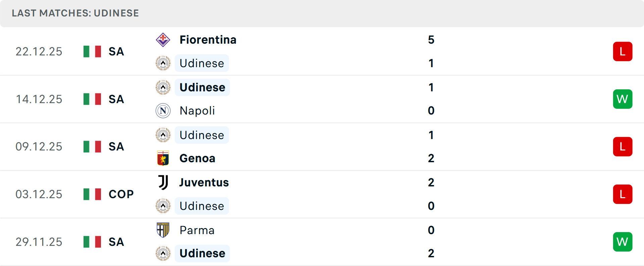Open the Napoli team link
The width and height of the screenshot is (644, 266).
tap(197, 111)
